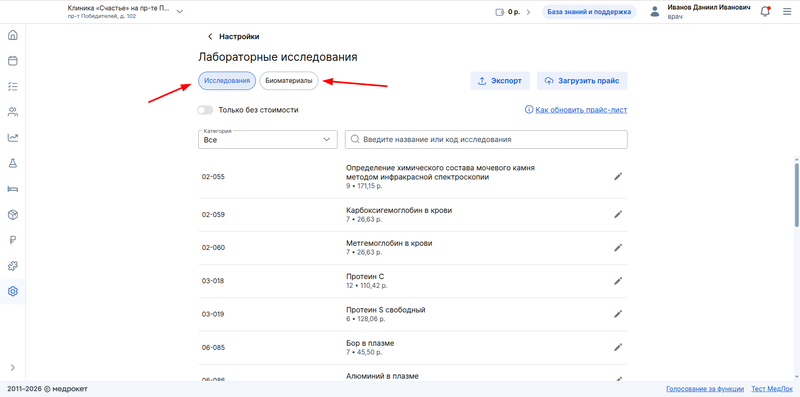
Task: Open the arrow next to 0 р. balance
Action: [528, 12]
